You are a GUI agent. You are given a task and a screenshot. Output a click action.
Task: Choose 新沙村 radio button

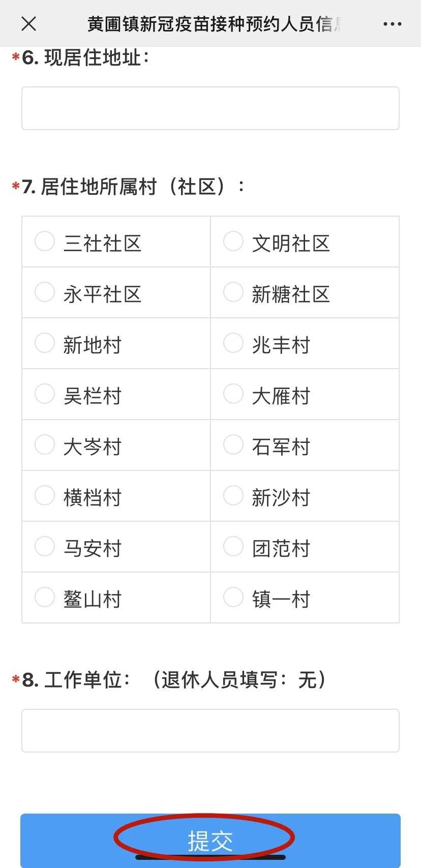click(x=233, y=496)
